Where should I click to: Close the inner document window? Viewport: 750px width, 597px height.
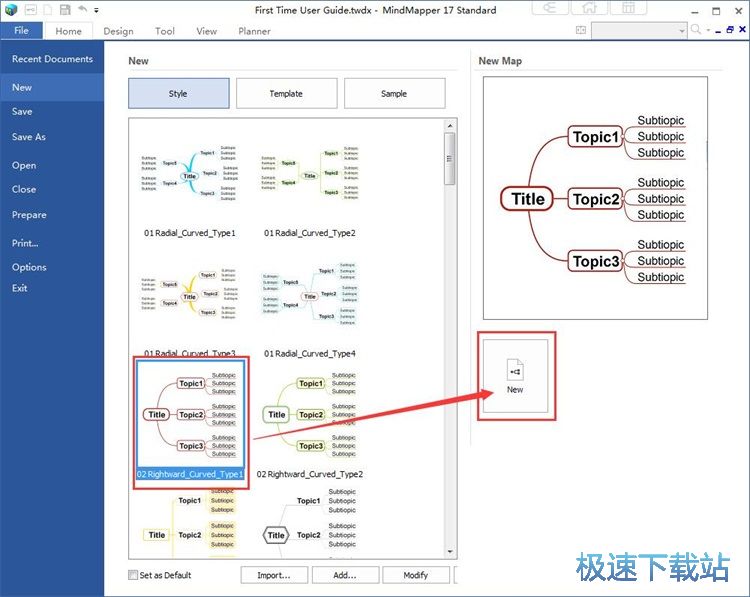coord(742,30)
